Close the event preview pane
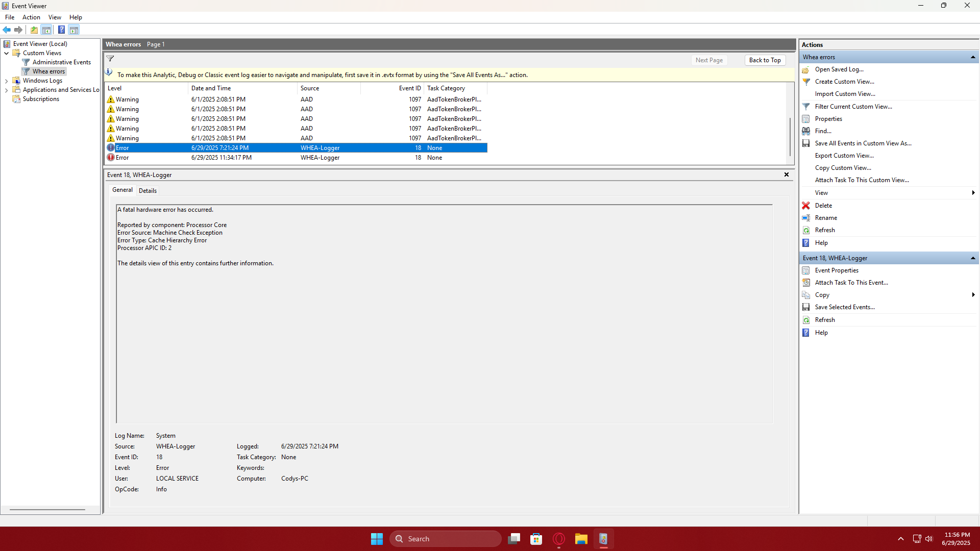 787,174
